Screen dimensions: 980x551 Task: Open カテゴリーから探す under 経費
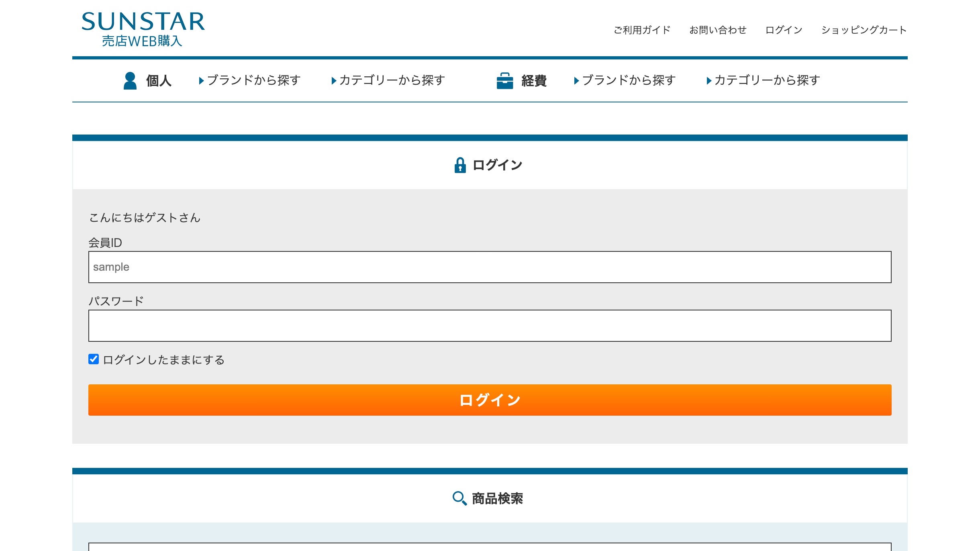coord(767,80)
